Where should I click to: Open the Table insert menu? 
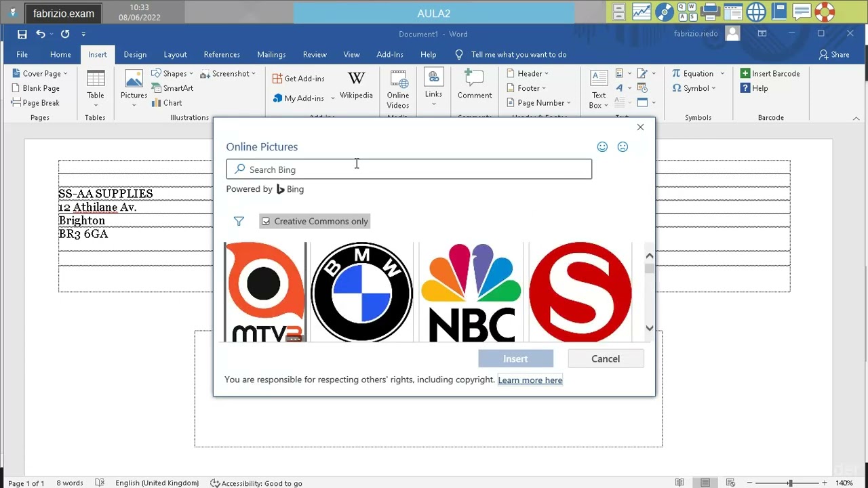[x=96, y=88]
